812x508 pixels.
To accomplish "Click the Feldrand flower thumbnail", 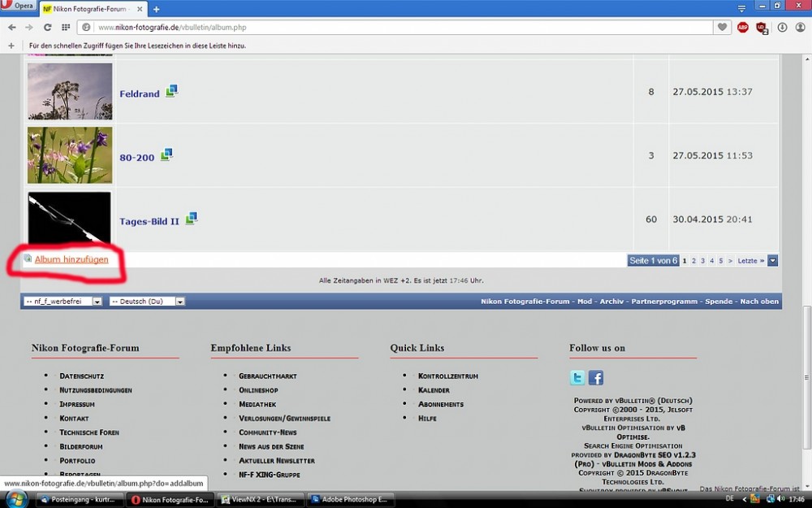I will 69,91.
